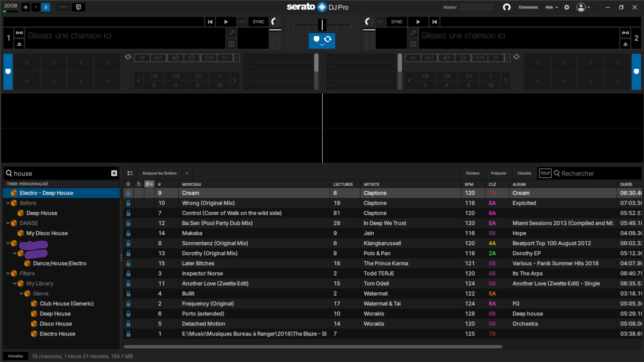Toggle the day mode brightness icon
Image resolution: width=644 pixels, height=362 pixels.
(x=25, y=7)
